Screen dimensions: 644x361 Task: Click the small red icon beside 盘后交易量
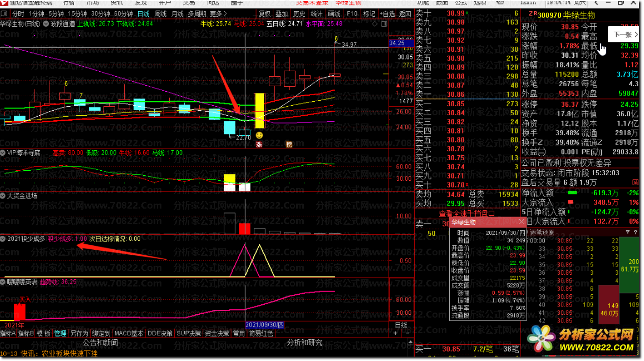click(636, 182)
